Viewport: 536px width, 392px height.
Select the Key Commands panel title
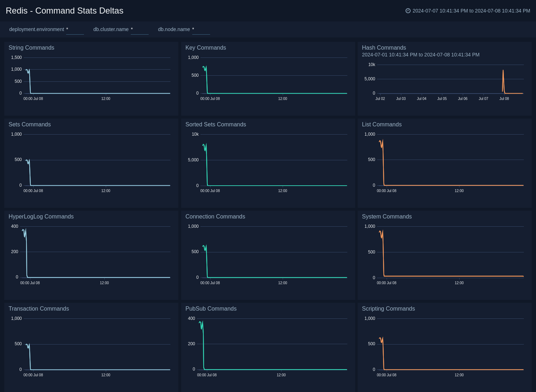206,48
